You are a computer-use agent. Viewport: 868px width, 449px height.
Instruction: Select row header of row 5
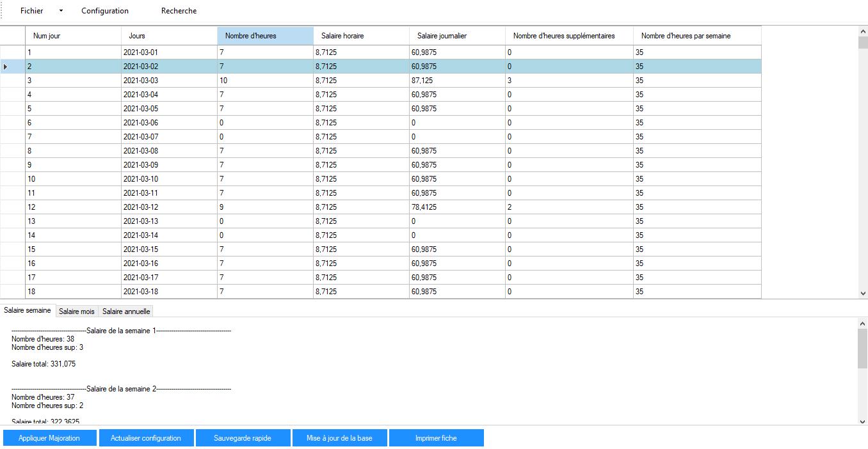(13, 109)
